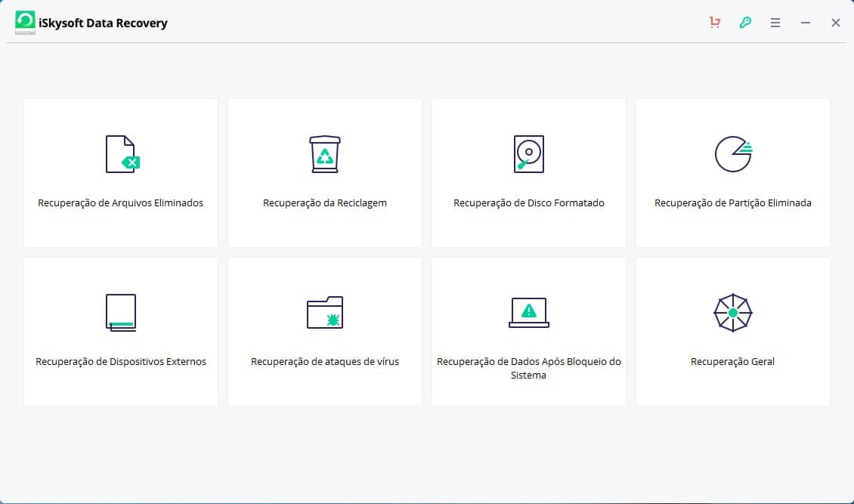The height and width of the screenshot is (504, 854).
Task: Click the deleted file icon with green X
Action: [122, 154]
